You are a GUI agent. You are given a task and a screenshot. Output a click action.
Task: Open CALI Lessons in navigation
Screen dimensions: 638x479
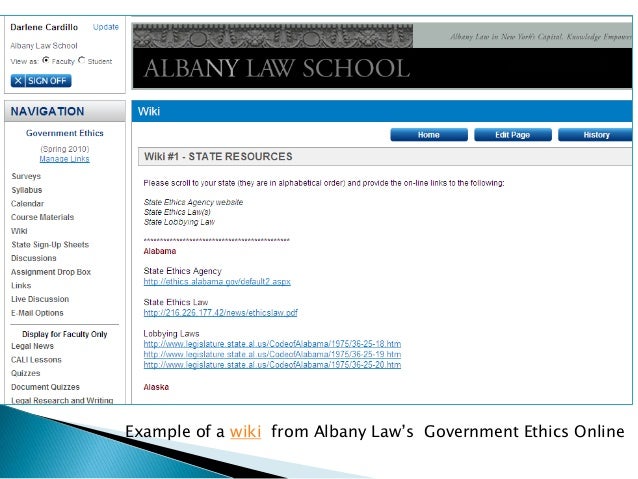(x=36, y=360)
